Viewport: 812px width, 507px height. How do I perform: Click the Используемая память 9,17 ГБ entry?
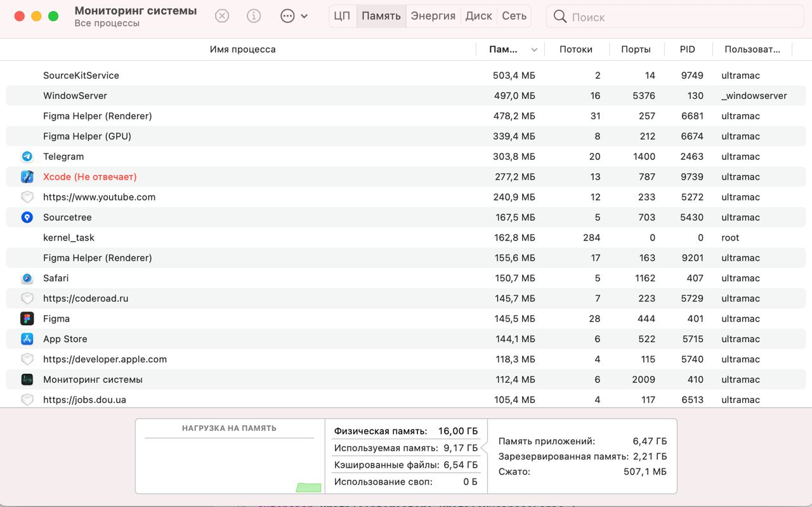[406, 448]
